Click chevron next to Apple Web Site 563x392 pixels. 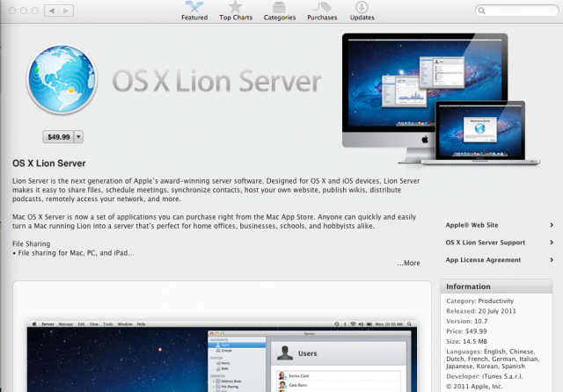pos(552,225)
